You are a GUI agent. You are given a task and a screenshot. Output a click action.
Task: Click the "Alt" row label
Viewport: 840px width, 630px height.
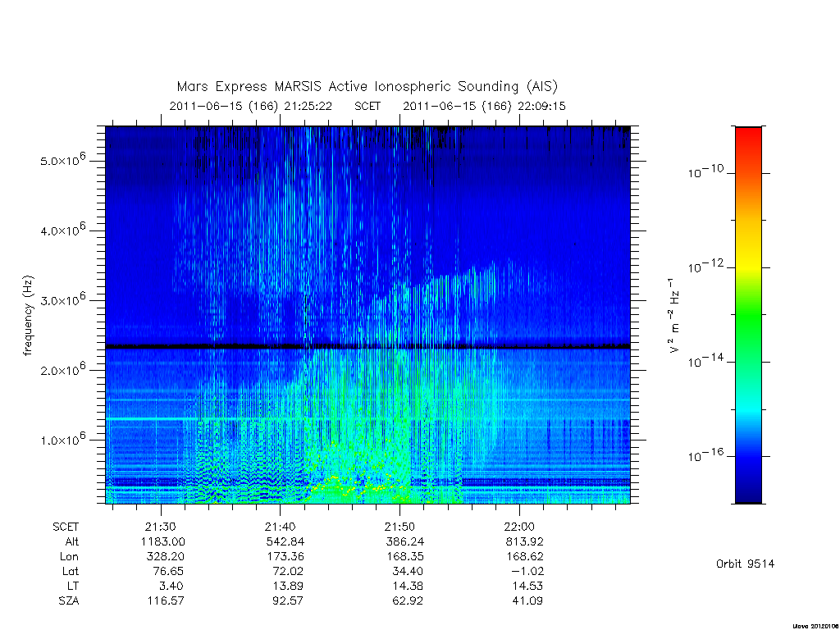(72, 541)
